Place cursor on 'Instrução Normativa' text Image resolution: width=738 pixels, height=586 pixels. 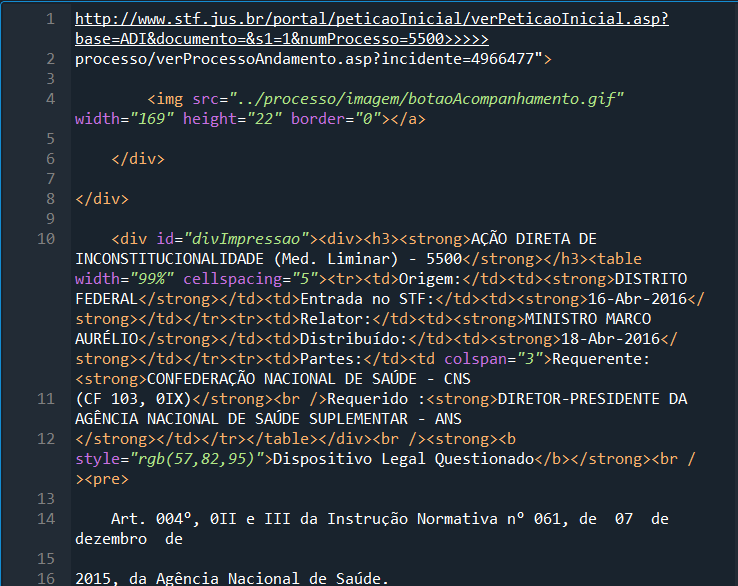412,519
